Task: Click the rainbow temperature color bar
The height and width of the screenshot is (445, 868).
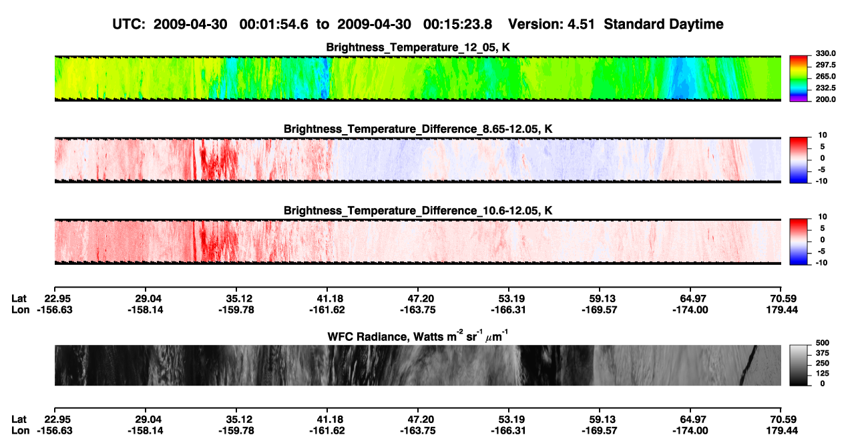Action: pos(799,78)
